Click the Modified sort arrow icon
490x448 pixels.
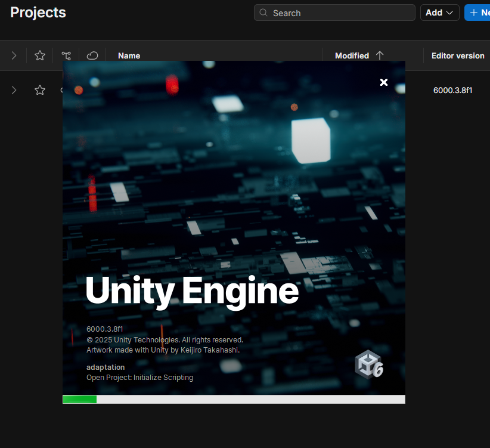click(x=380, y=55)
